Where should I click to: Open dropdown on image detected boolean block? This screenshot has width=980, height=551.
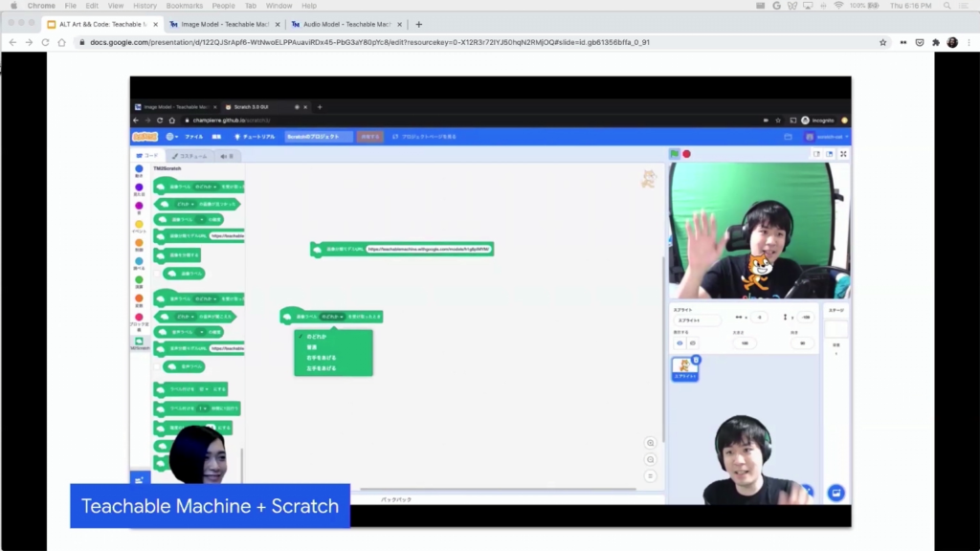(185, 205)
